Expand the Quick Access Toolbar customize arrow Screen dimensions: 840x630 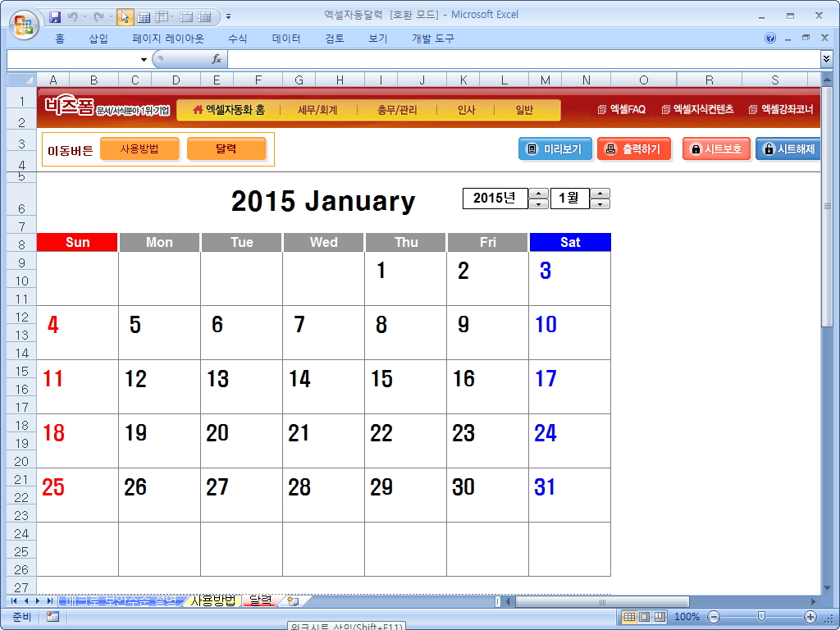pos(228,17)
